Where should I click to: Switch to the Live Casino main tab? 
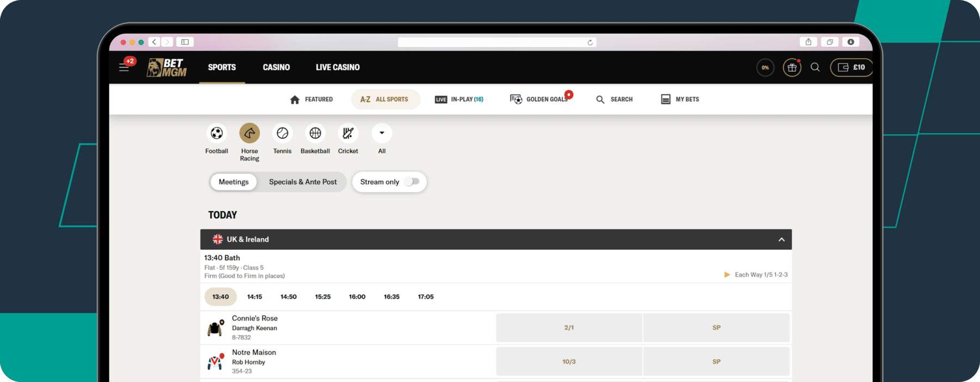338,67
